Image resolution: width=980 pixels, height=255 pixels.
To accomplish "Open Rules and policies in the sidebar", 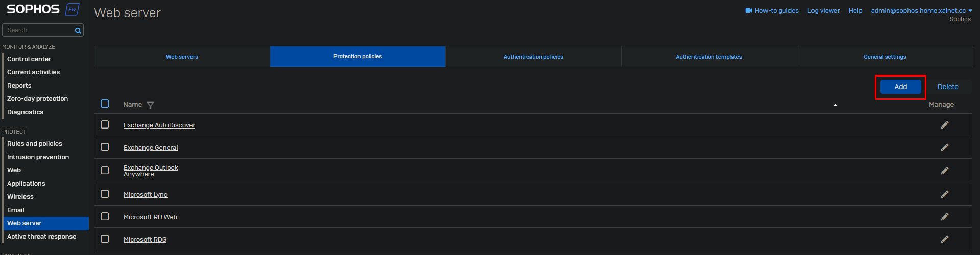I will (x=35, y=144).
